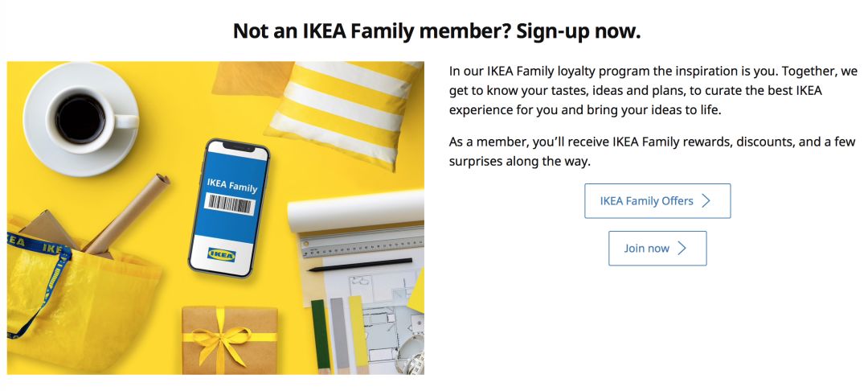Image resolution: width=868 pixels, height=391 pixels.
Task: Click the black coffee cup in the photo
Action: [81, 119]
